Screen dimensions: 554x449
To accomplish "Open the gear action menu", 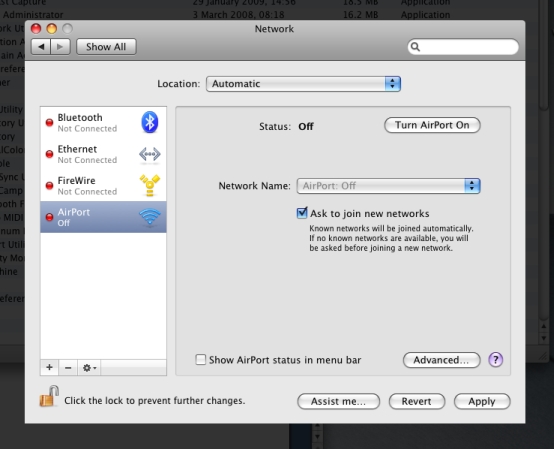I will (89, 367).
